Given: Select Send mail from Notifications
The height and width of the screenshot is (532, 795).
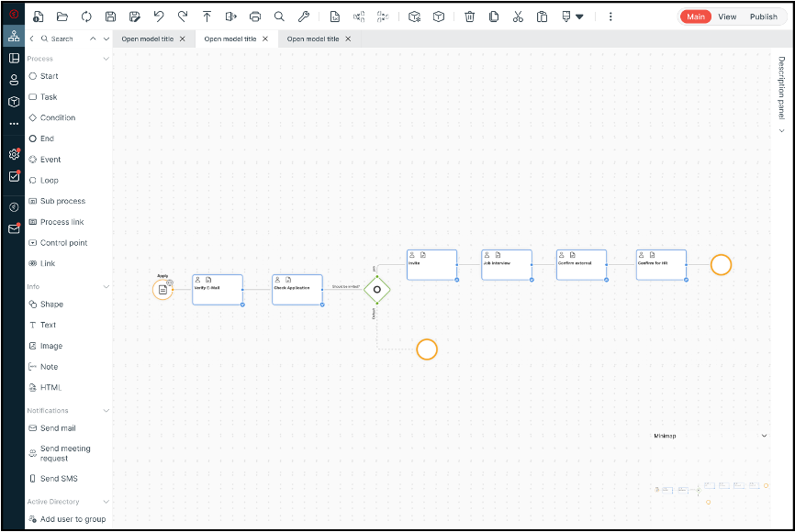Looking at the screenshot, I should [x=57, y=428].
